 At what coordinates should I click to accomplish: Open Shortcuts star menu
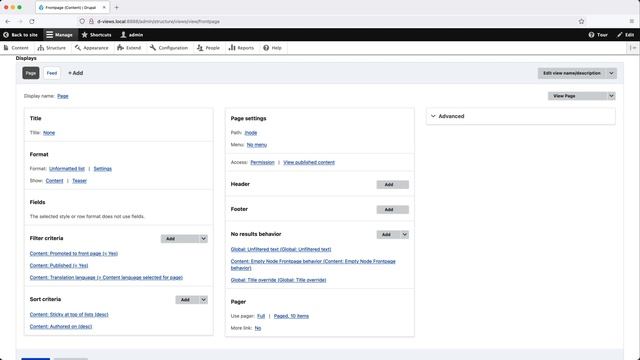(96, 35)
